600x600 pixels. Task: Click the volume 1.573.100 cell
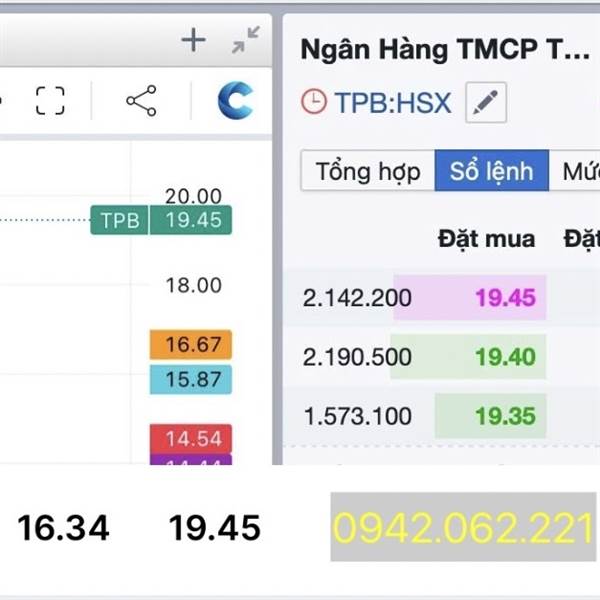(357, 416)
